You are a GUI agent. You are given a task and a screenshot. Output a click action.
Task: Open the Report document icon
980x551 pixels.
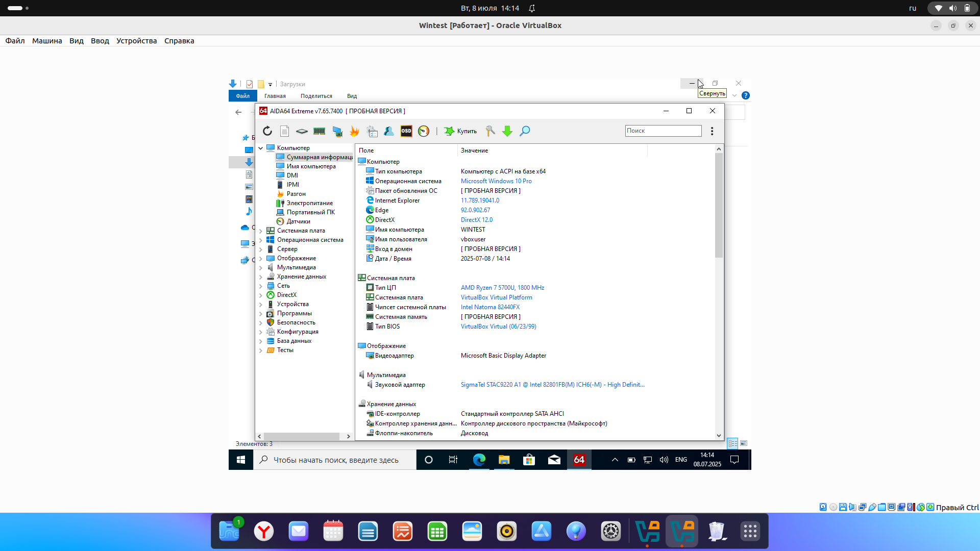[x=285, y=131]
